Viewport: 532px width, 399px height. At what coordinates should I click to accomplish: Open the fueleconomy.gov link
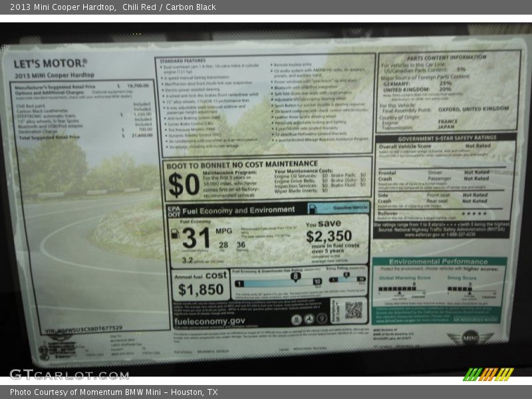click(x=209, y=321)
